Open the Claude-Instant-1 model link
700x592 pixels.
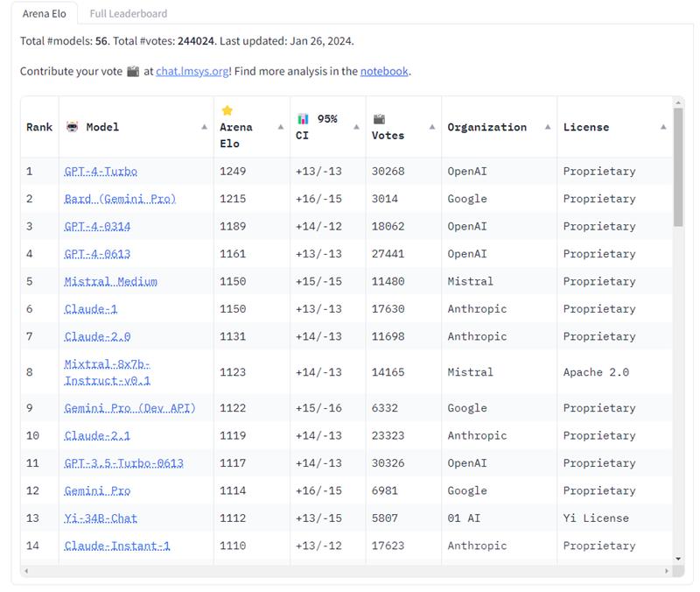117,546
